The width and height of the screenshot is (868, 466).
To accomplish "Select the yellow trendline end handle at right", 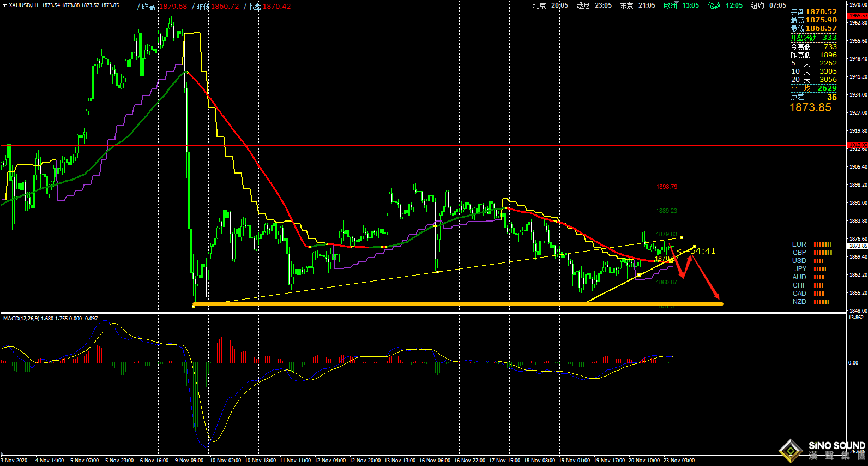I will (694, 247).
